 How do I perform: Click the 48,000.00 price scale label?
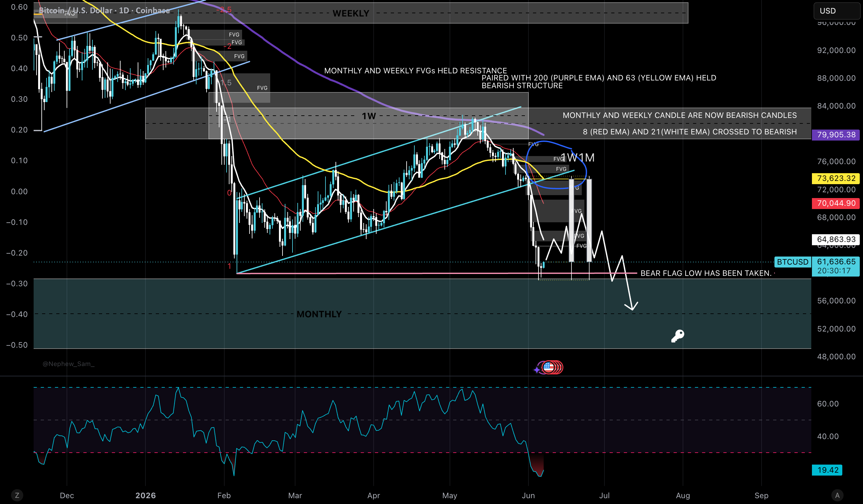[836, 356]
